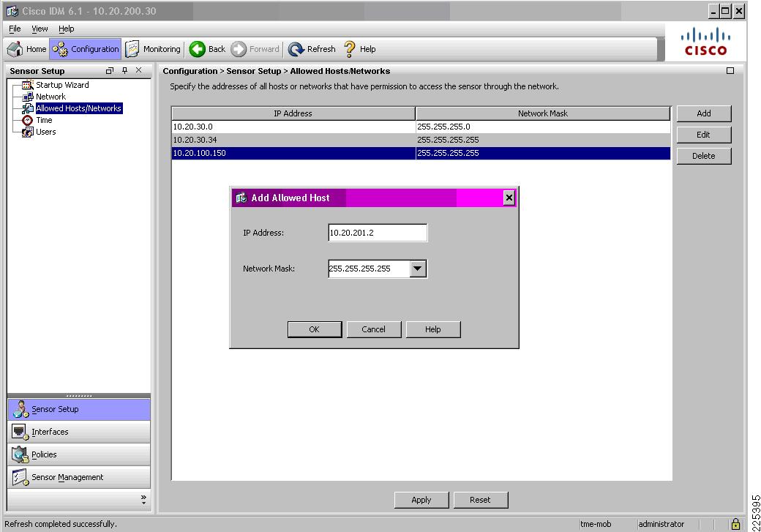Open the Monitoring chart icon
Image resolution: width=761 pixels, height=532 pixels.
pyautogui.click(x=132, y=49)
